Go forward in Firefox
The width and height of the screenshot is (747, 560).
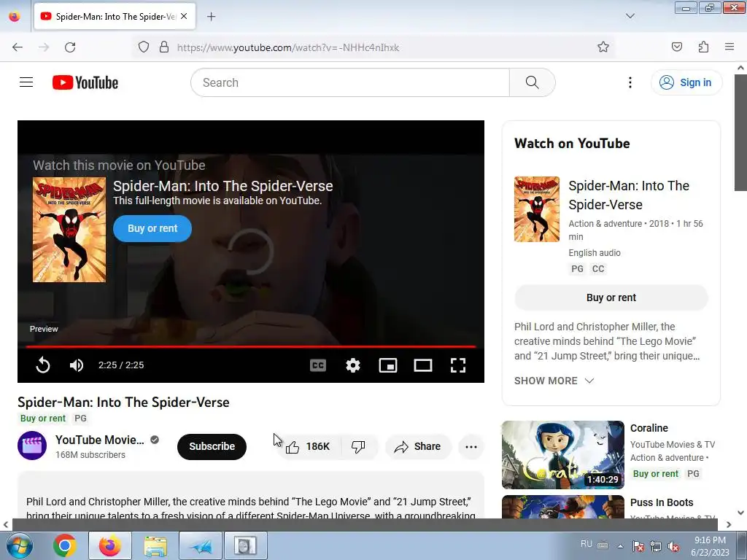[44, 47]
